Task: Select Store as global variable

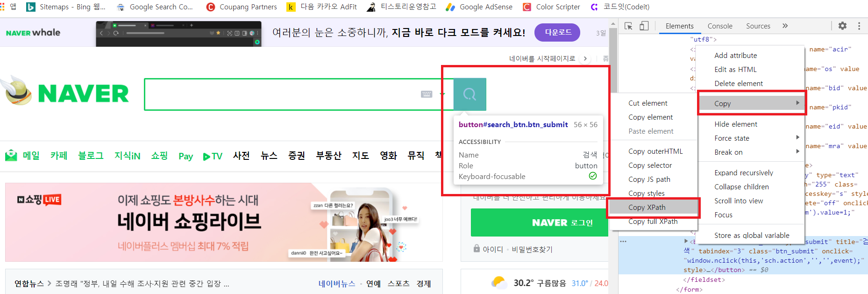Action: [x=751, y=236]
